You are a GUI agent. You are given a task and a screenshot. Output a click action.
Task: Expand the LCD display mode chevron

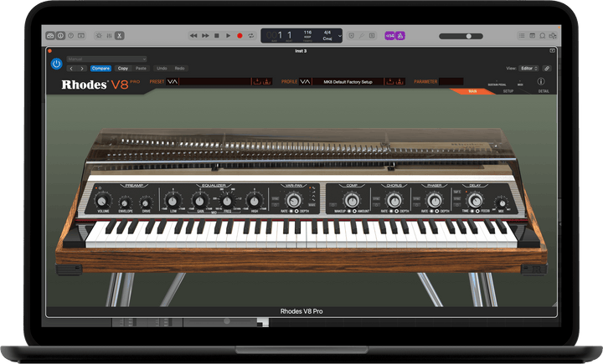coord(339,36)
